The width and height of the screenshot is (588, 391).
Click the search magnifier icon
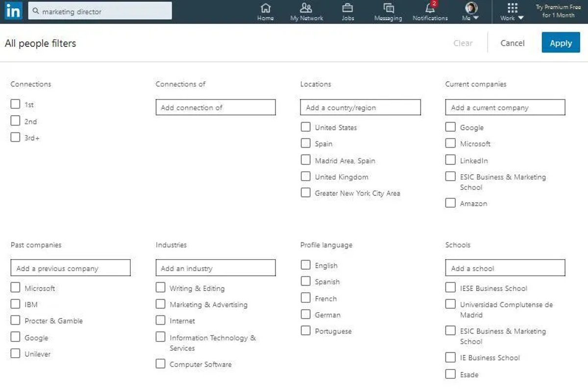tap(36, 11)
